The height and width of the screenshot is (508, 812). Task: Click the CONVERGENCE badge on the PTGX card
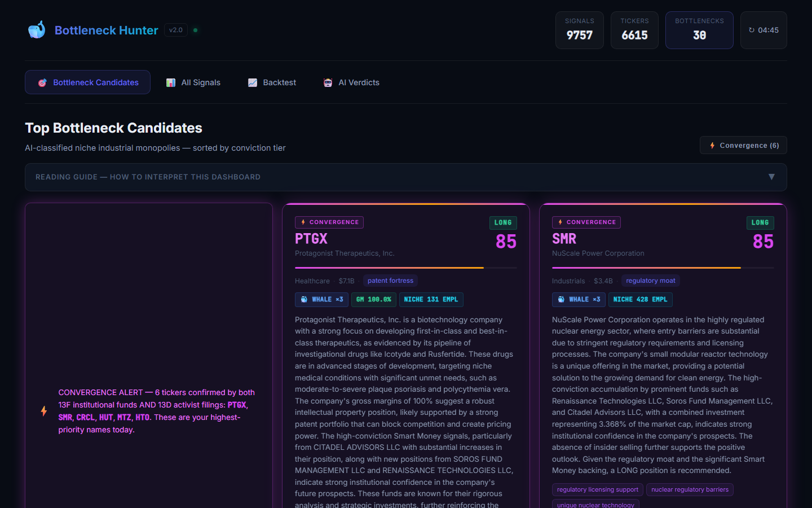(x=329, y=222)
